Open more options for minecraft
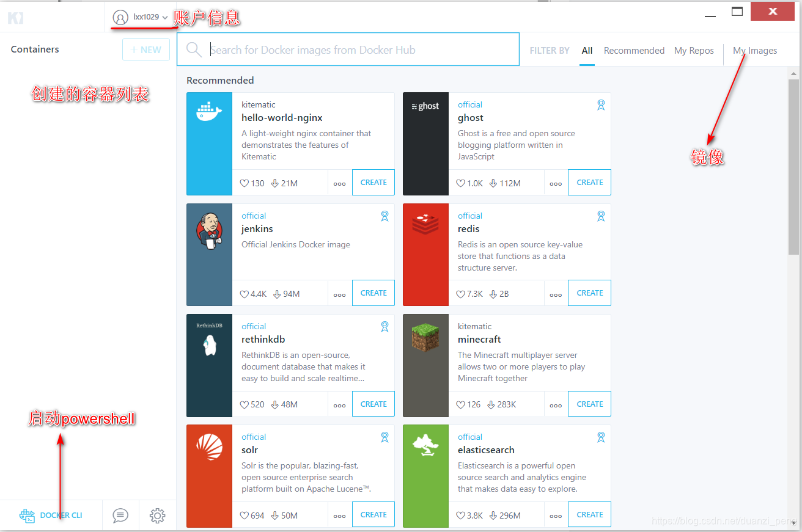 coord(556,405)
